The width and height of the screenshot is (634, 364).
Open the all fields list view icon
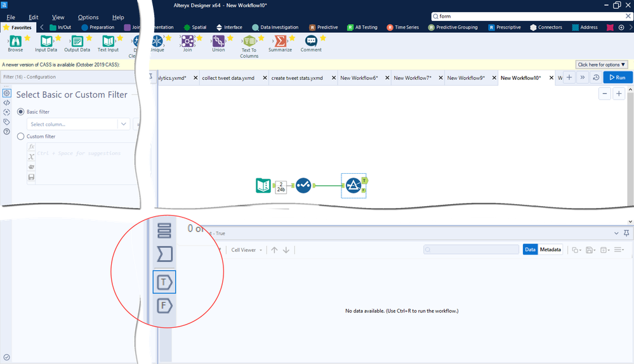[x=164, y=231]
